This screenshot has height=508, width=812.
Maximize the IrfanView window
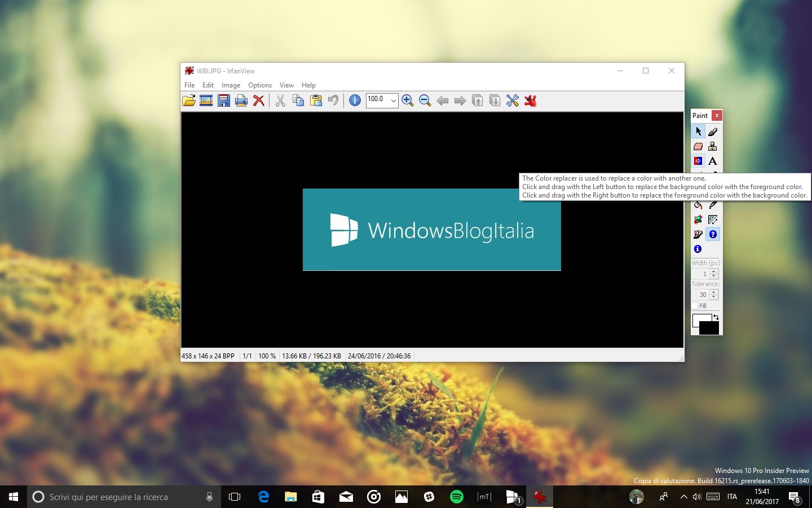coord(646,71)
